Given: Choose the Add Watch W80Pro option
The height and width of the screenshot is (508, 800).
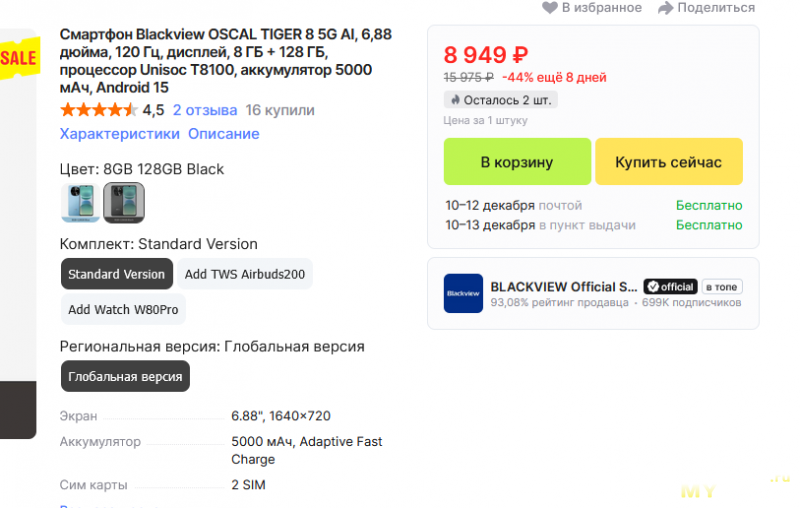Looking at the screenshot, I should (x=123, y=310).
